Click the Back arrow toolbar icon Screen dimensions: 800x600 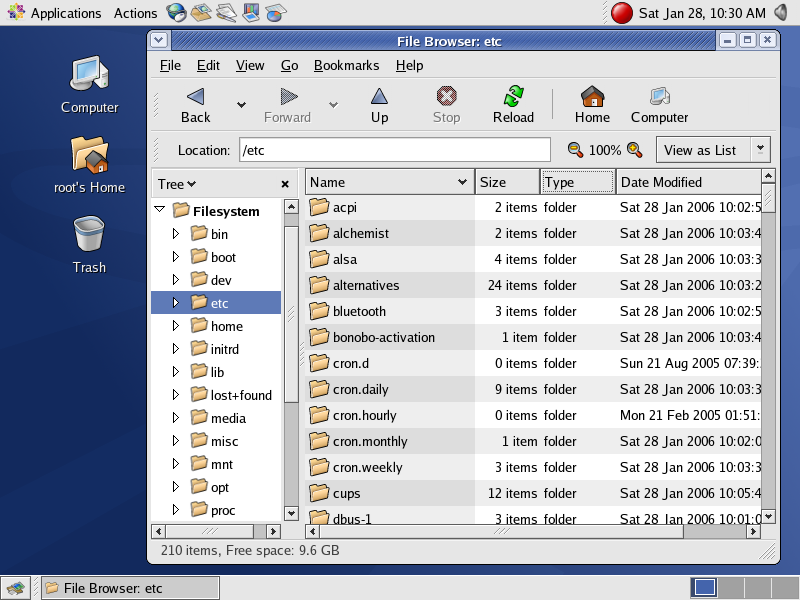[x=195, y=97]
